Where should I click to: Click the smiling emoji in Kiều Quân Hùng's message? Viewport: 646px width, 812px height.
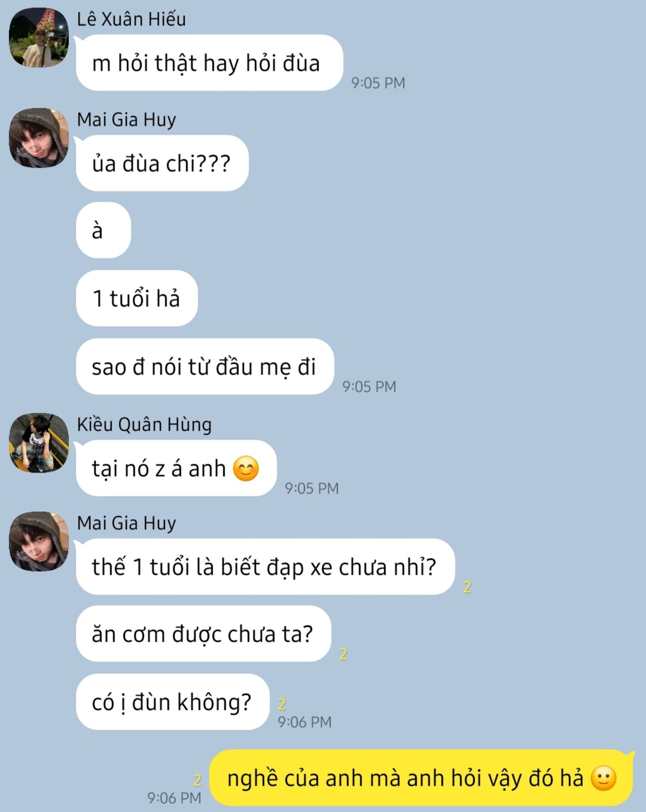246,469
